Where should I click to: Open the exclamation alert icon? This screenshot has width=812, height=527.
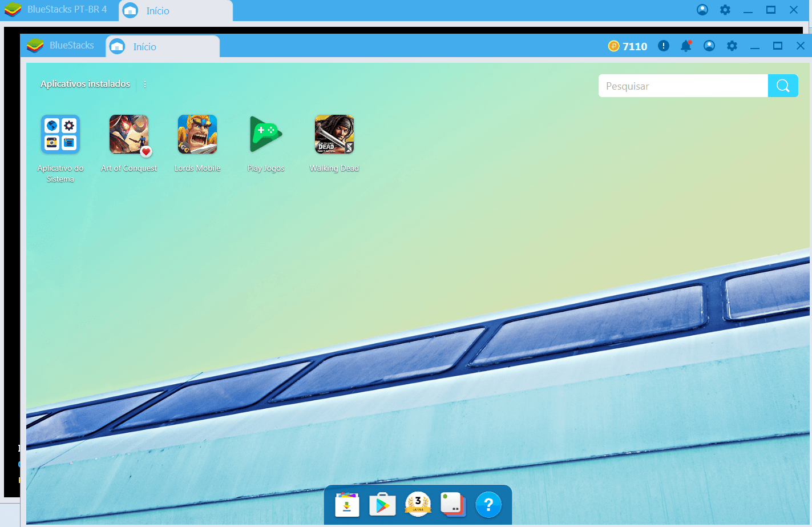(663, 46)
